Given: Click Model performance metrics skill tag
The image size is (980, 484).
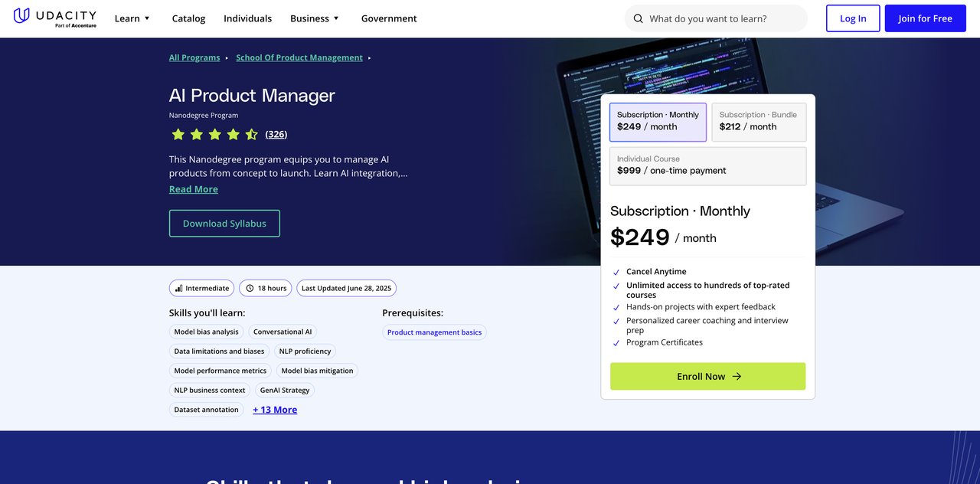Looking at the screenshot, I should (x=220, y=371).
